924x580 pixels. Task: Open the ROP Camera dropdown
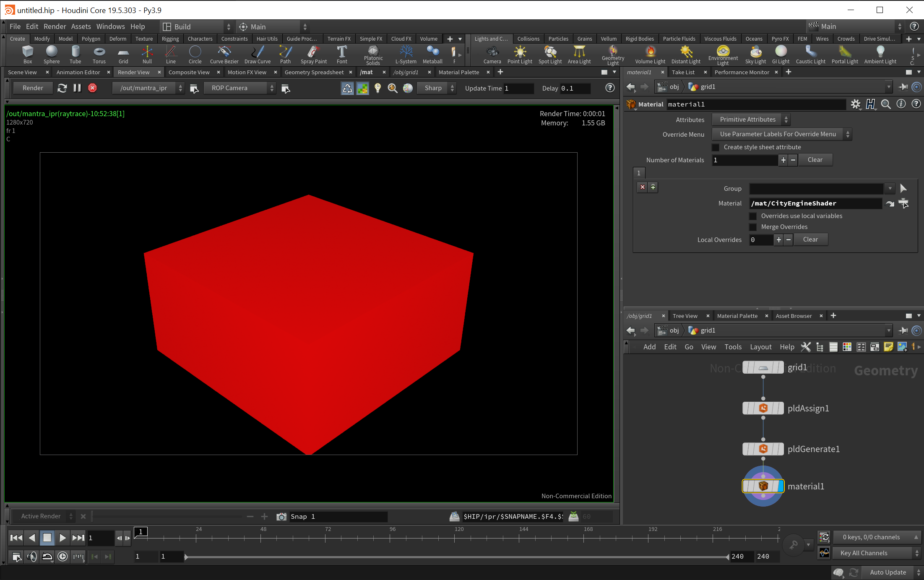pyautogui.click(x=239, y=88)
